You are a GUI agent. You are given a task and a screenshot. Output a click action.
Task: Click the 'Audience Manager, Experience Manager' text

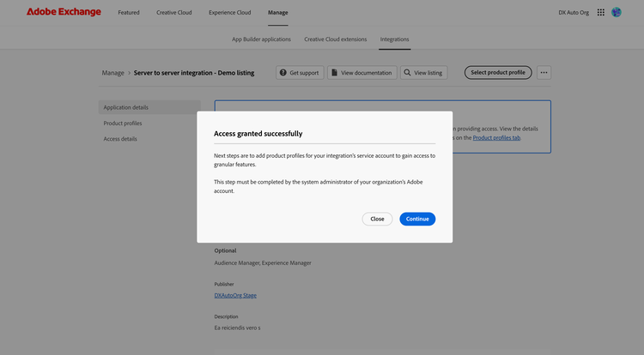(x=263, y=262)
